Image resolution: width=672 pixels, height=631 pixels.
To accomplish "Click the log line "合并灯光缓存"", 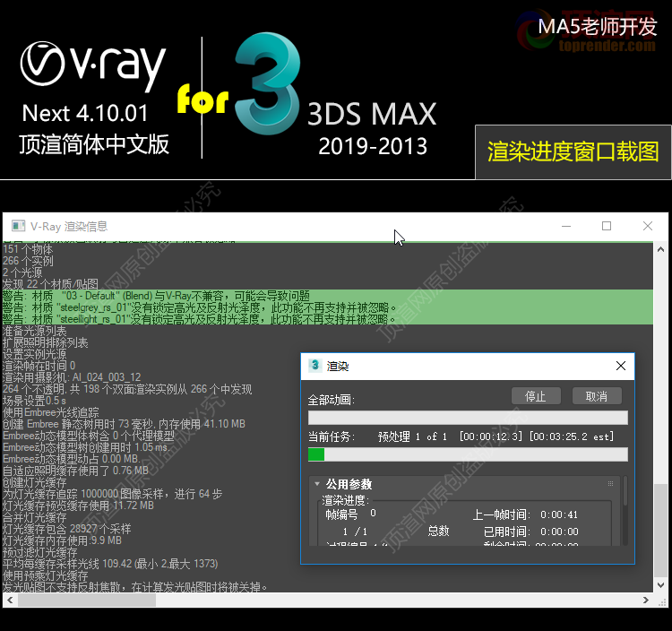I will click(x=35, y=517).
